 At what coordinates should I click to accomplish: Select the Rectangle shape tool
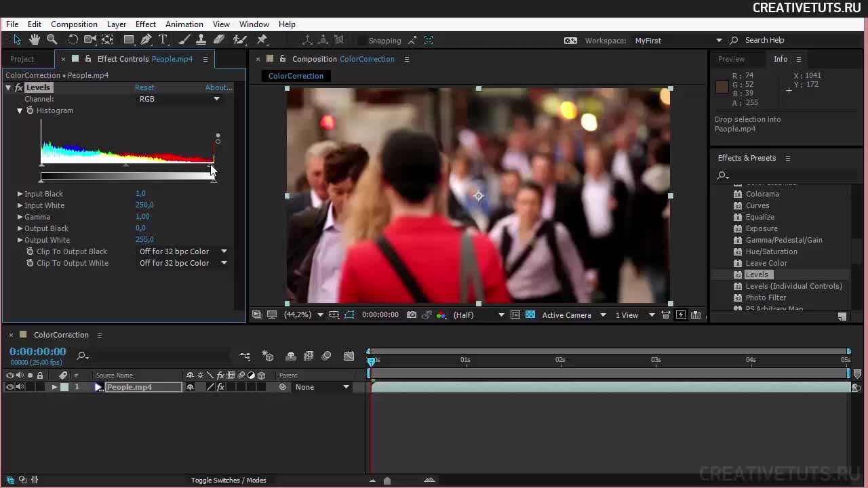pos(129,40)
